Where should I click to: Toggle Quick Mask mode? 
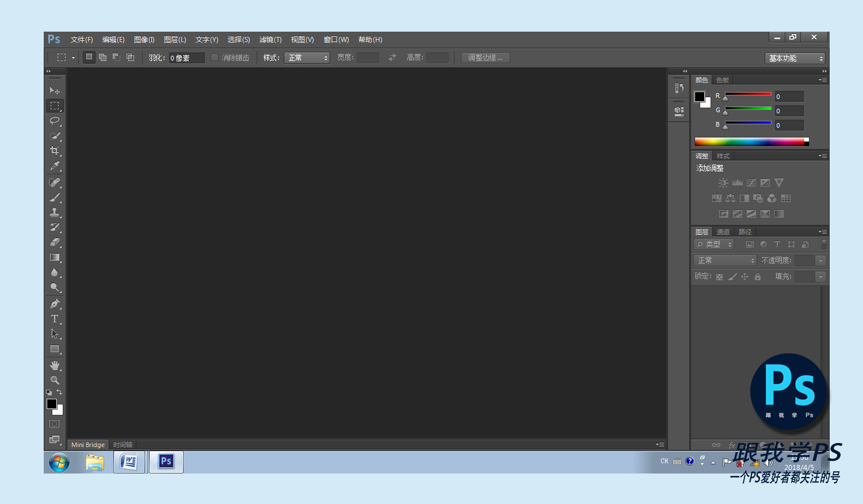click(55, 424)
